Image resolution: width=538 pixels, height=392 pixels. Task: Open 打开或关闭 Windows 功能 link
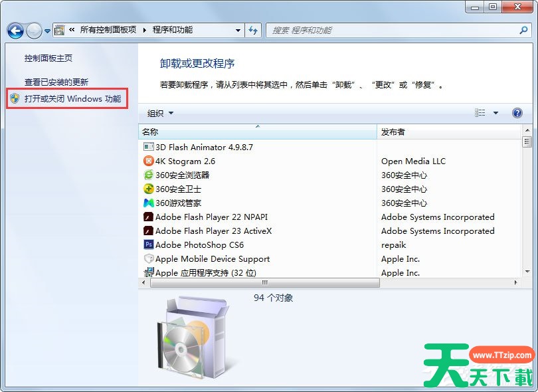pyautogui.click(x=73, y=99)
